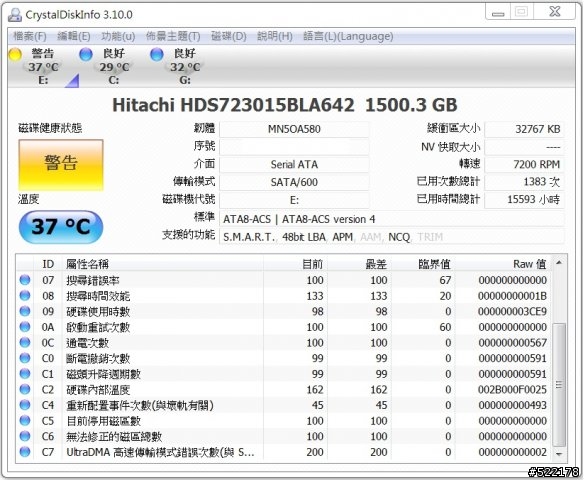584x480 pixels.
Task: Select the 斷電撤銷次數 attribute row
Action: click(x=284, y=358)
